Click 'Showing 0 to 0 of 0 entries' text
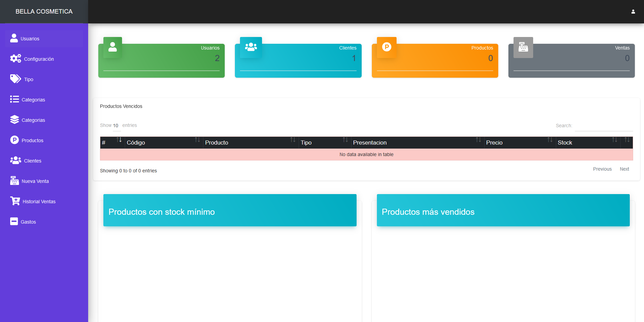The height and width of the screenshot is (322, 644). [128, 171]
